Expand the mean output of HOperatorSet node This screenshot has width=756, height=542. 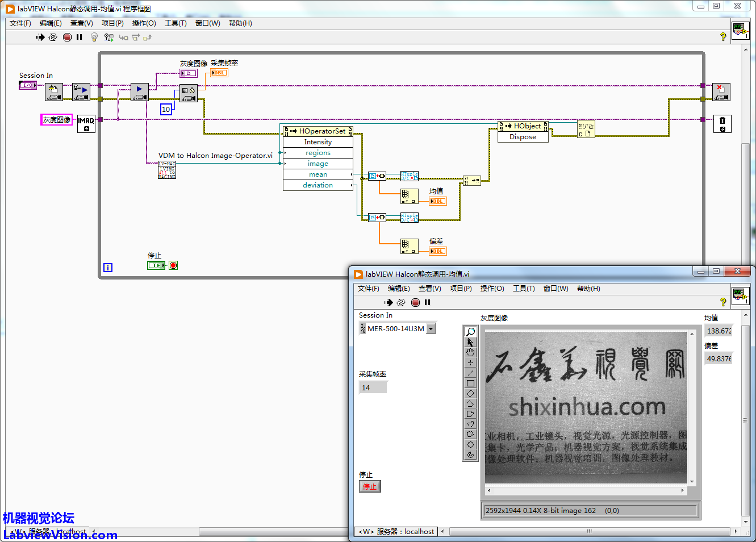318,174
